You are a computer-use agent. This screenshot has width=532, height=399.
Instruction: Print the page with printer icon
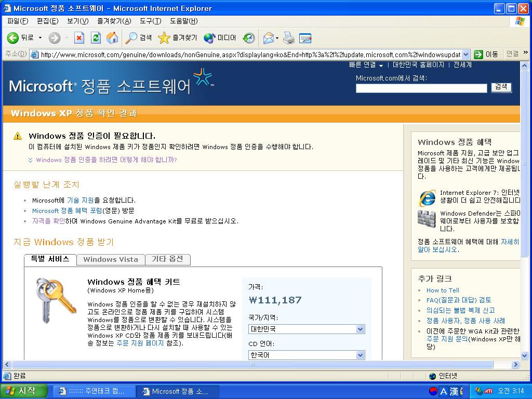(289, 37)
